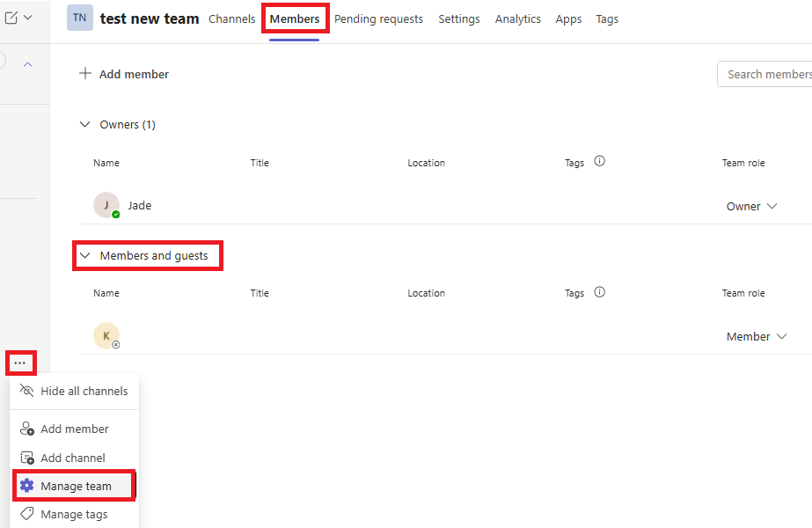This screenshot has width=812, height=528.
Task: Select Add channel from the menu
Action: (74, 458)
